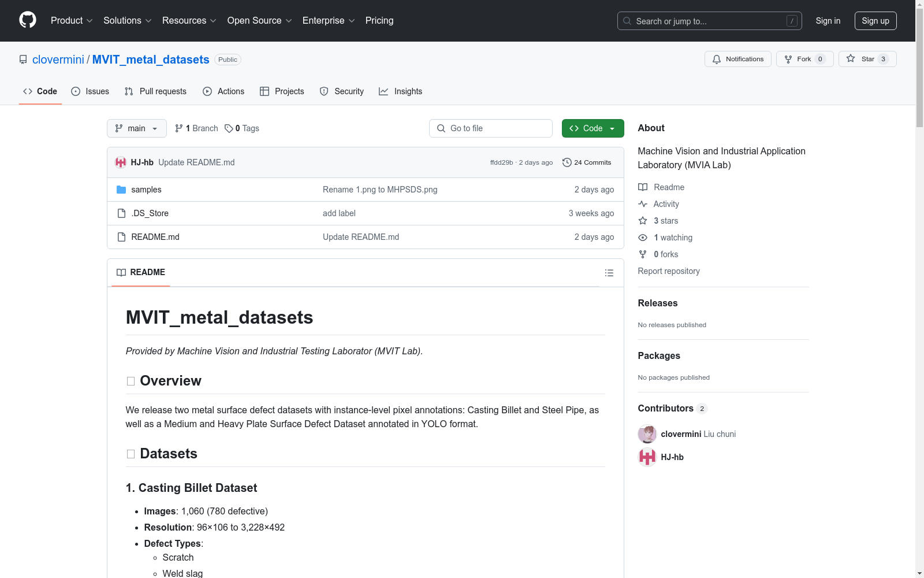
Task: Click the repository book icon beside clovermini
Action: point(23,60)
